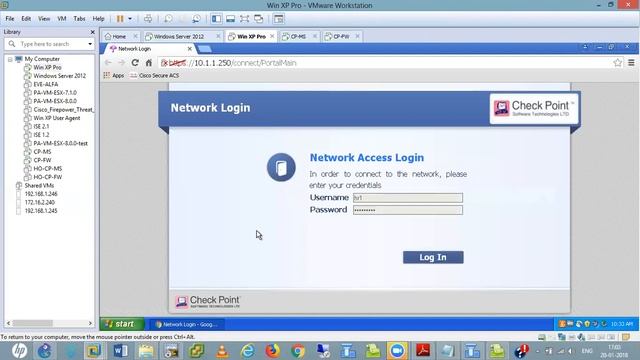
Task: Select ISE 2.1 in library tree
Action: coord(41,127)
